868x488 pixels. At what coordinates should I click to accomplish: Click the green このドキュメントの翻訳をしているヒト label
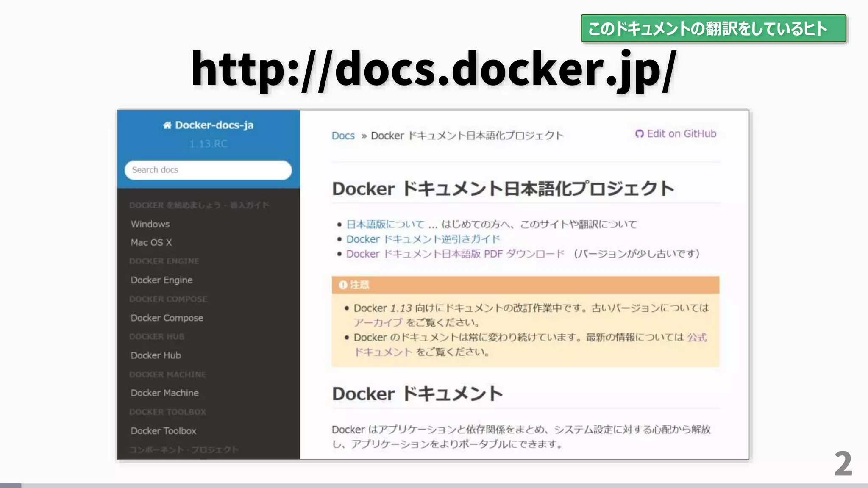713,28
